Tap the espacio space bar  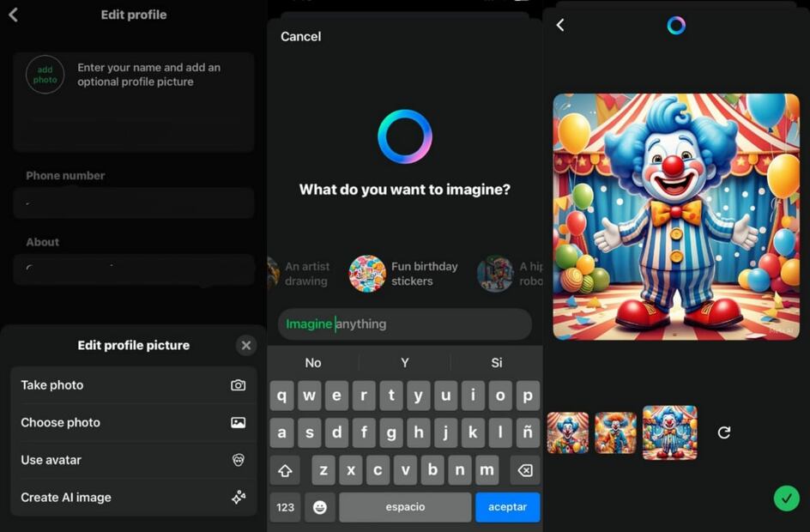click(405, 507)
